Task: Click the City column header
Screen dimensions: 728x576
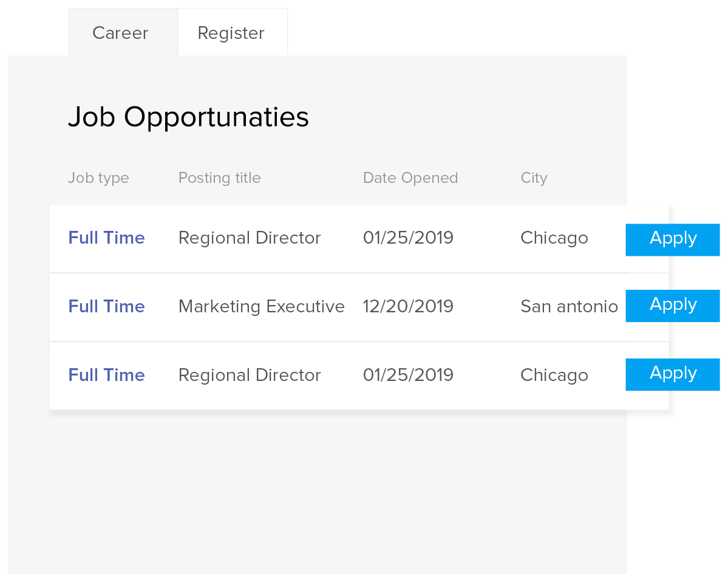Action: [534, 178]
